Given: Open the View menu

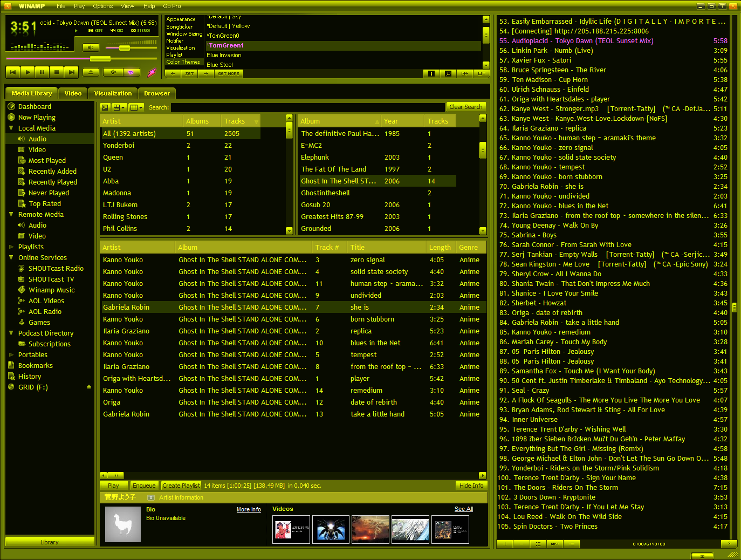Looking at the screenshot, I should (127, 6).
